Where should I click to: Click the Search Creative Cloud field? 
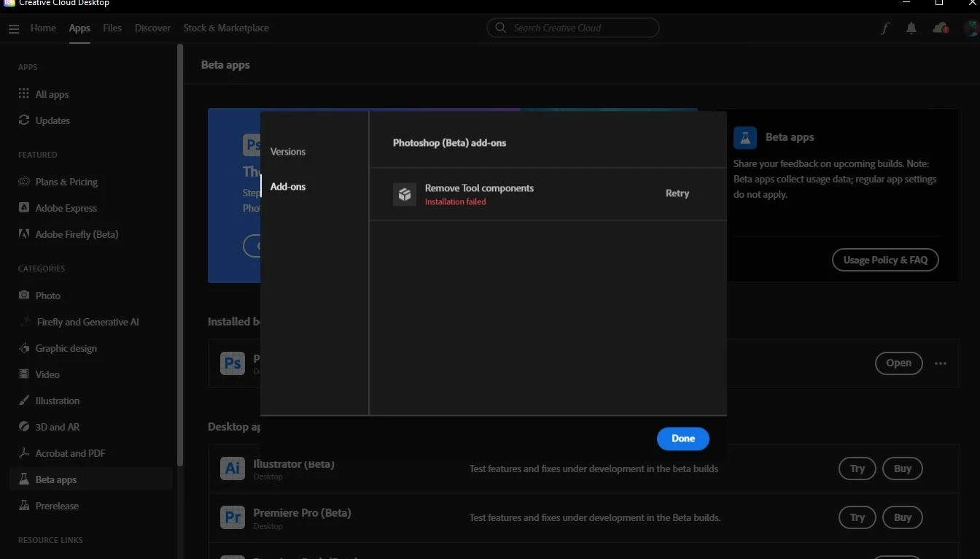pyautogui.click(x=573, y=28)
